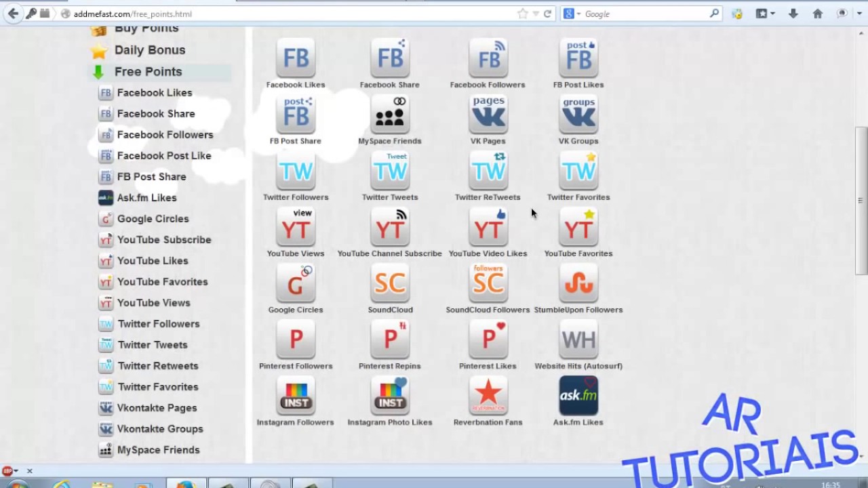Select the Twitter ReTweets grid icon
868x488 pixels.
[x=488, y=171]
